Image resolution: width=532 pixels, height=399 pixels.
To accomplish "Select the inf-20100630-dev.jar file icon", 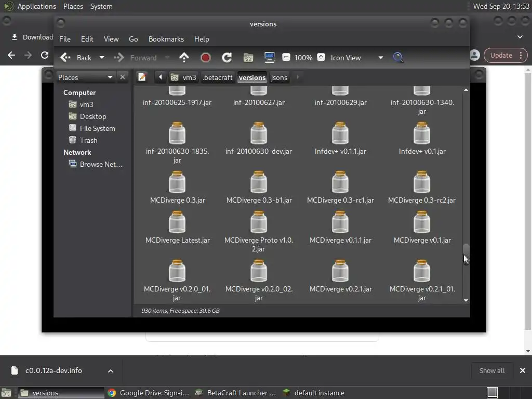I will pyautogui.click(x=259, y=134).
